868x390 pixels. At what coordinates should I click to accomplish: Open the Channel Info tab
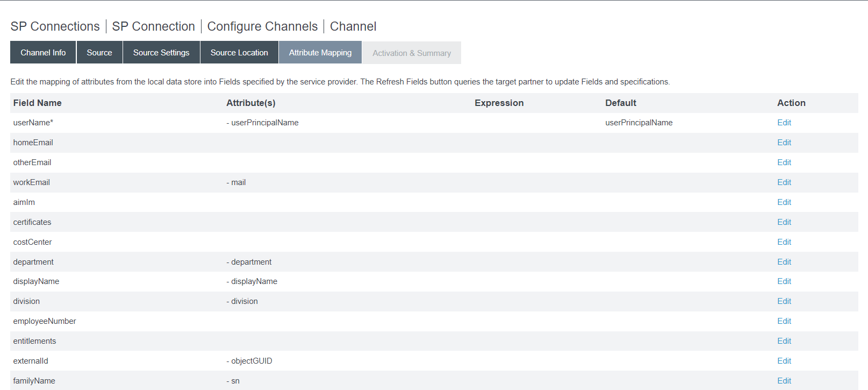(43, 53)
